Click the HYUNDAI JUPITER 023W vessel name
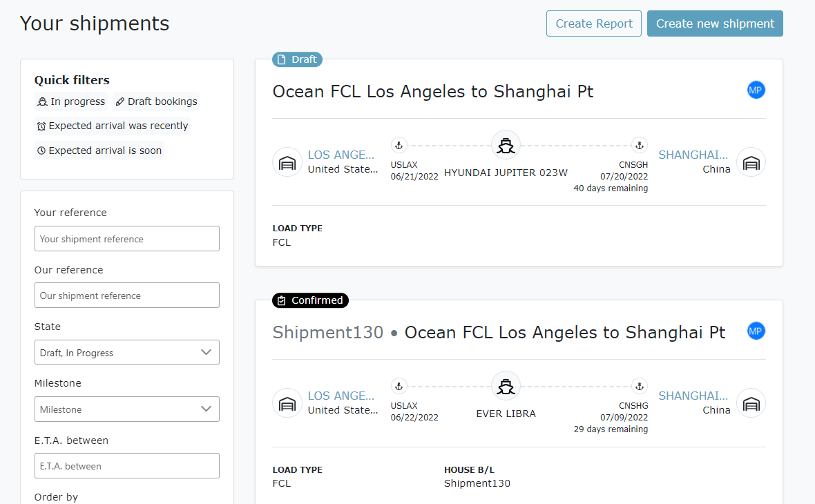Viewport: 815px width, 504px height. (x=506, y=173)
